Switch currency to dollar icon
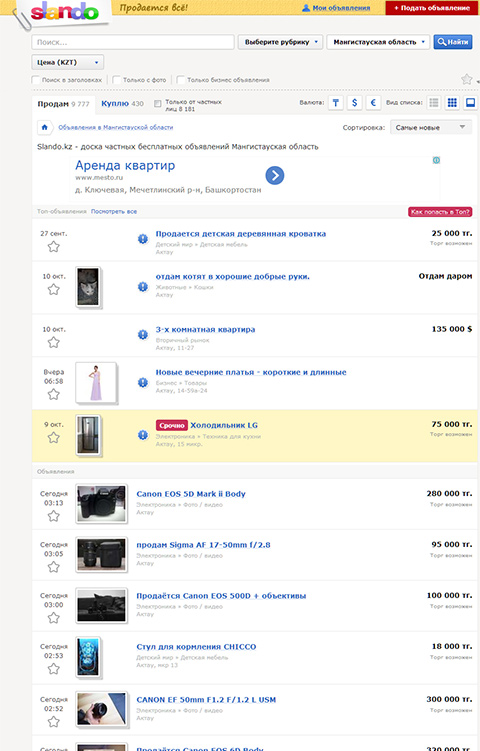This screenshot has width=480, height=751. click(354, 102)
